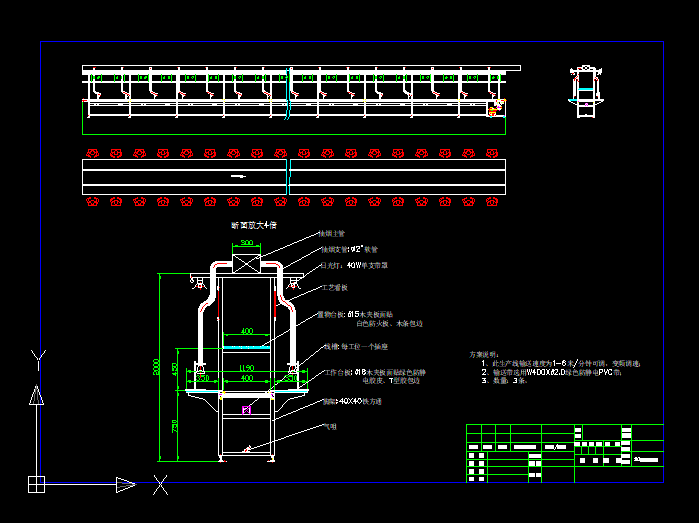The height and width of the screenshot is (523, 699).
Task: Select the '置物台板: δ15木夹板面贴' label
Action: click(x=355, y=315)
